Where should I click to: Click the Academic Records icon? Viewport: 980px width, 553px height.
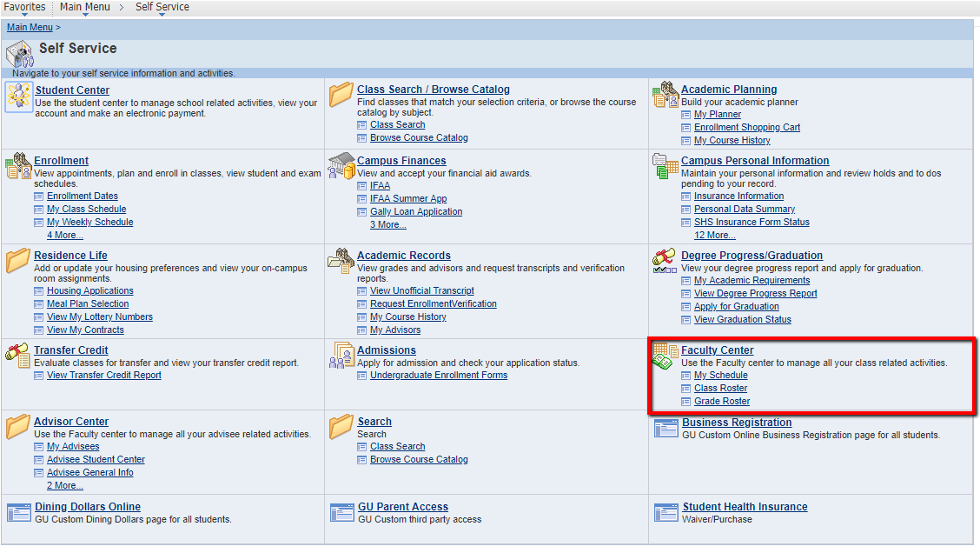point(341,261)
